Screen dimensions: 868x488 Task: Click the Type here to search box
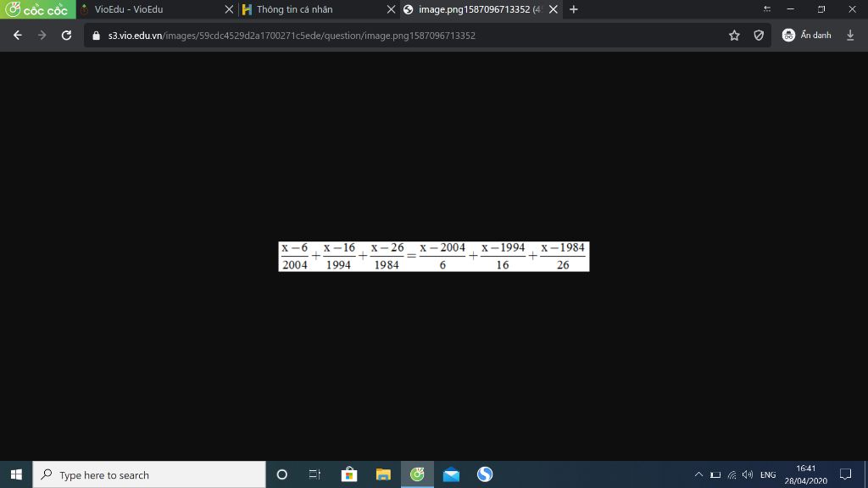pyautogui.click(x=149, y=474)
